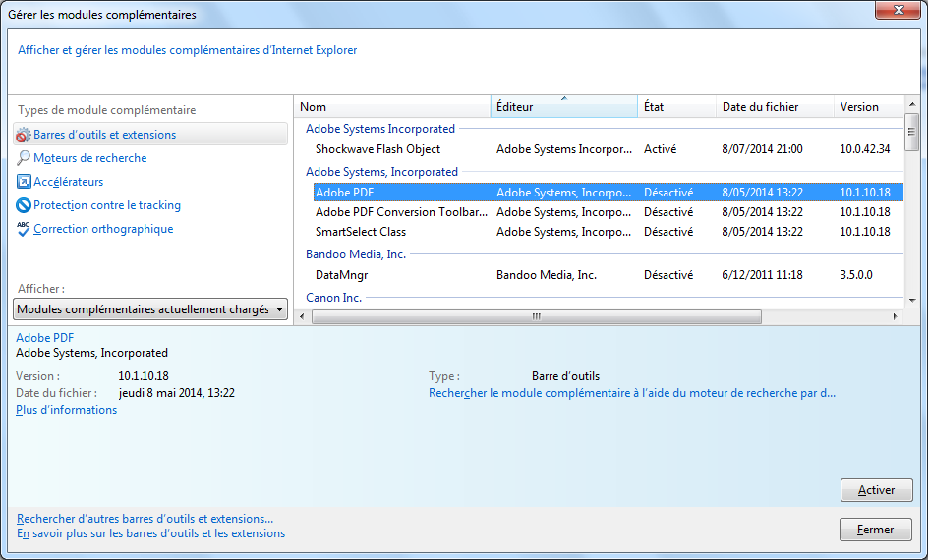Click the Barre d'outils type value
This screenshot has height=560, width=928.
566,376
